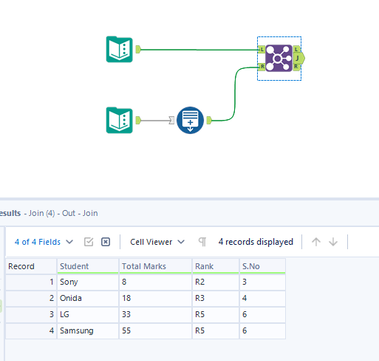Click the Total Marks column header

tap(155, 266)
